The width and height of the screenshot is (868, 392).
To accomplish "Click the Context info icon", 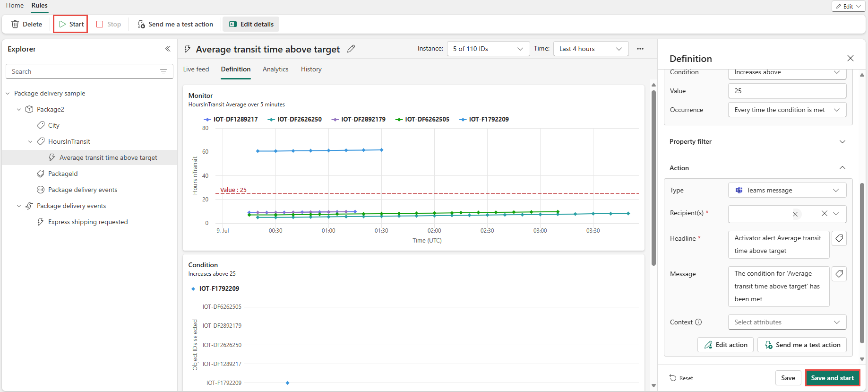I will (698, 322).
